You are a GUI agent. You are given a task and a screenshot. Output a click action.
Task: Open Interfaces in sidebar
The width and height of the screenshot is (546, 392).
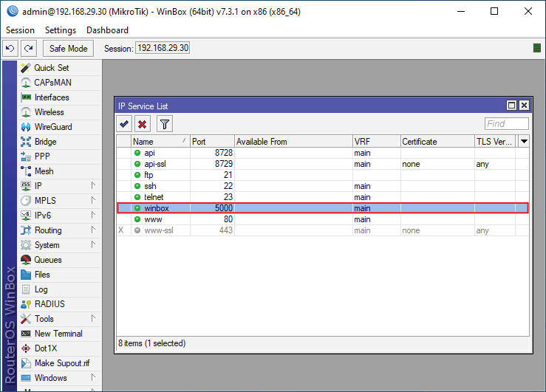[x=60, y=97]
